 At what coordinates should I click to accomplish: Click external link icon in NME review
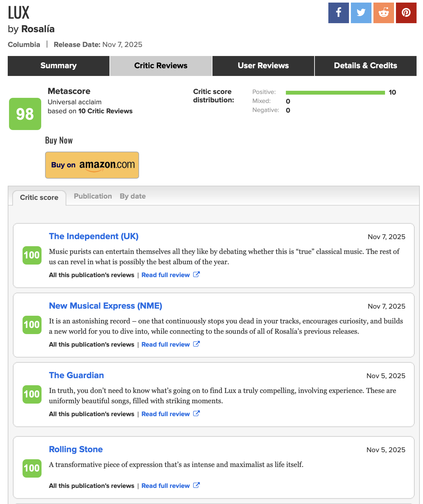tap(196, 344)
